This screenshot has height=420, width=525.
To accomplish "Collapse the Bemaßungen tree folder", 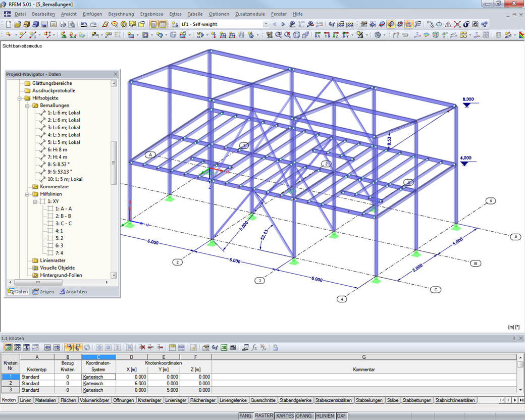I will (x=27, y=106).
